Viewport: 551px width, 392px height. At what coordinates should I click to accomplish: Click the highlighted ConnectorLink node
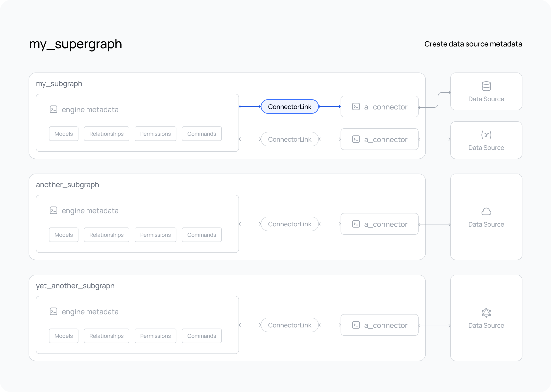pyautogui.click(x=290, y=106)
